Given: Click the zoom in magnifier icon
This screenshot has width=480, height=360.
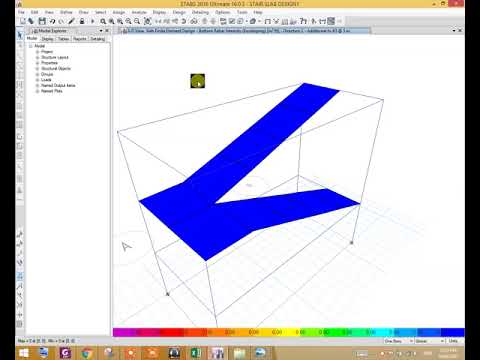Looking at the screenshot, I should pos(128,21).
